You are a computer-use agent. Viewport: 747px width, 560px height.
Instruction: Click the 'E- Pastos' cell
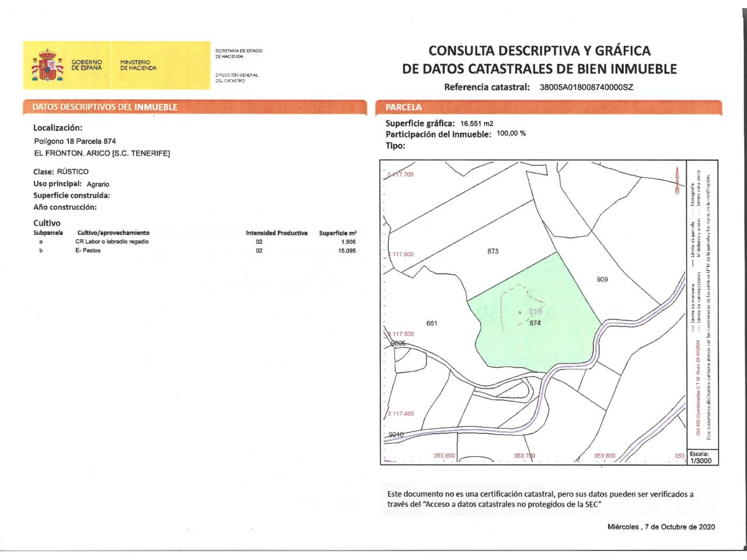pos(88,250)
